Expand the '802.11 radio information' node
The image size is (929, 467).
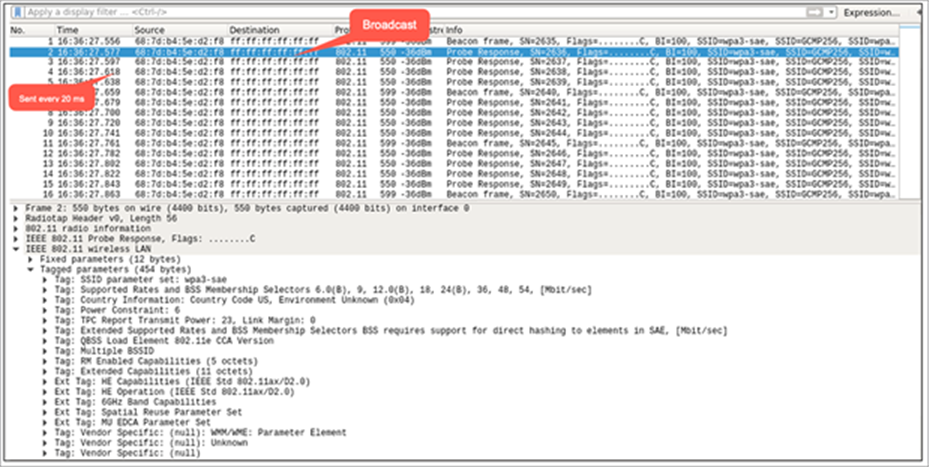16,228
